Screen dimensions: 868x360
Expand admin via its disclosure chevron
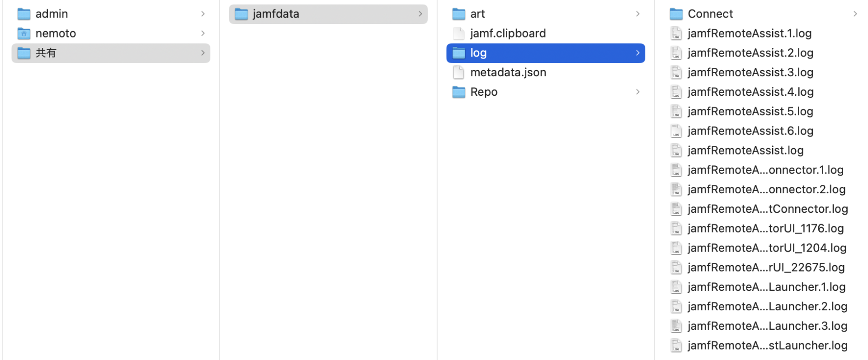(203, 14)
